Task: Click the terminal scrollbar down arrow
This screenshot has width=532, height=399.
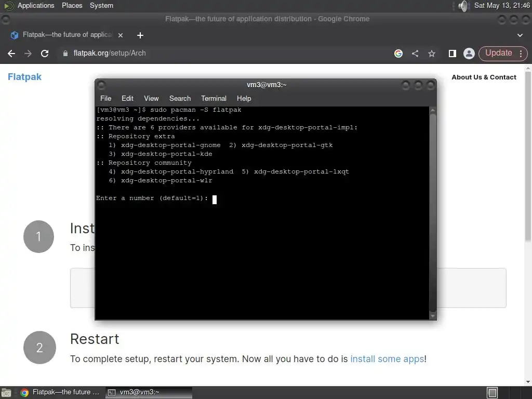Action: pyautogui.click(x=433, y=316)
